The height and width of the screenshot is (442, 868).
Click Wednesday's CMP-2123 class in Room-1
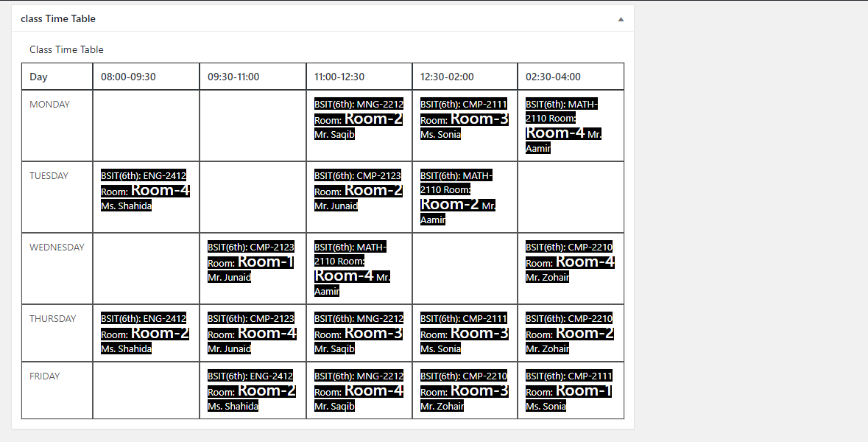[x=250, y=261]
